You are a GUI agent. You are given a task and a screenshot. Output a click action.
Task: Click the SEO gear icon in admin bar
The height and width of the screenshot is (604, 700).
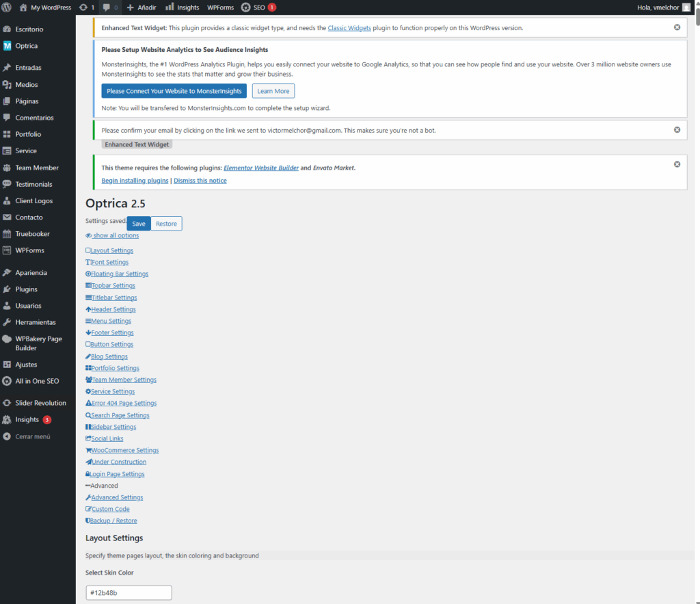point(245,7)
